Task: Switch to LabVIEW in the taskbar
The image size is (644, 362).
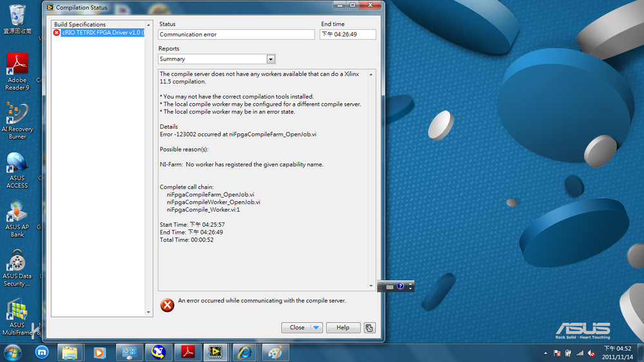Action: (x=216, y=352)
